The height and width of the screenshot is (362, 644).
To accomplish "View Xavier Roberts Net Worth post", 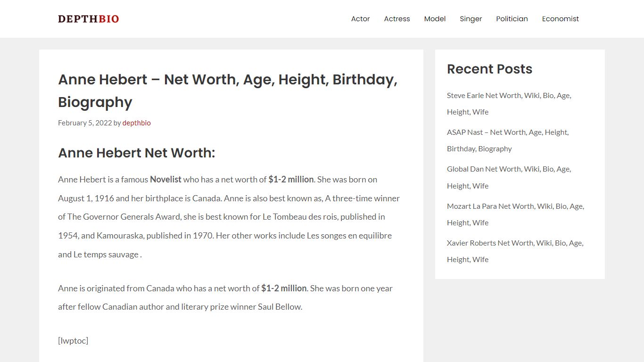I will click(x=515, y=251).
